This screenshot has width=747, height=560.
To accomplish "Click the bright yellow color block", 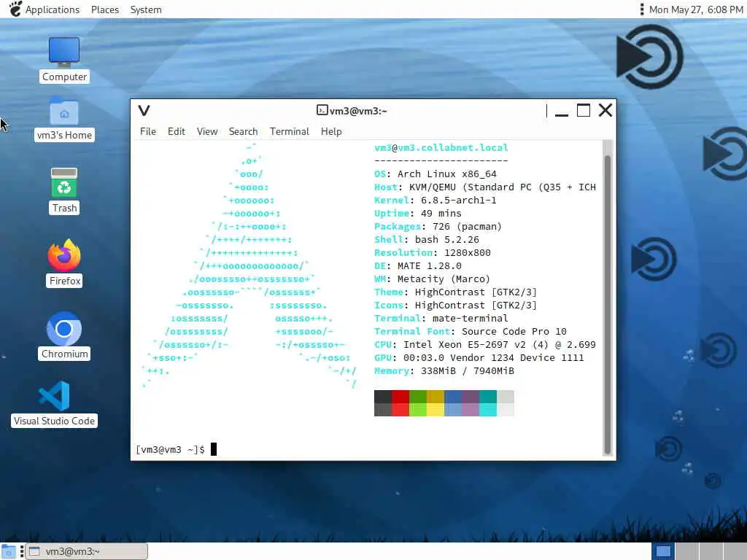I will click(x=436, y=410).
